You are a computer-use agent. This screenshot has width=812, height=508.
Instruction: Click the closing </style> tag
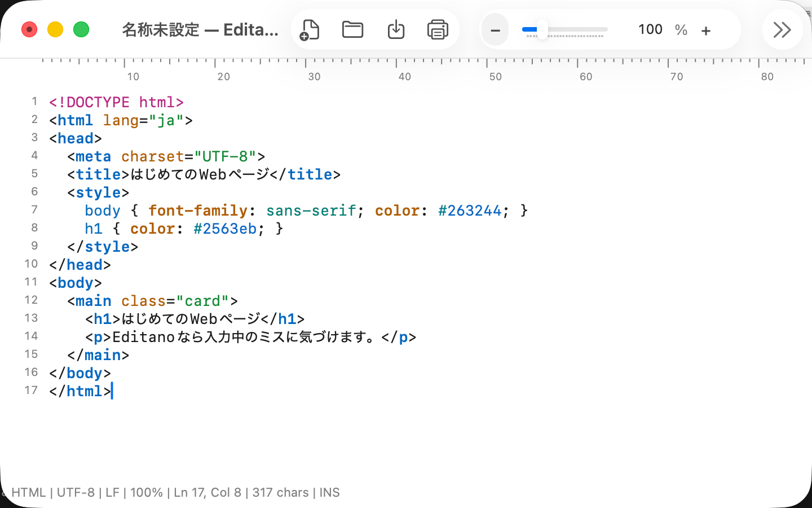pyautogui.click(x=103, y=247)
